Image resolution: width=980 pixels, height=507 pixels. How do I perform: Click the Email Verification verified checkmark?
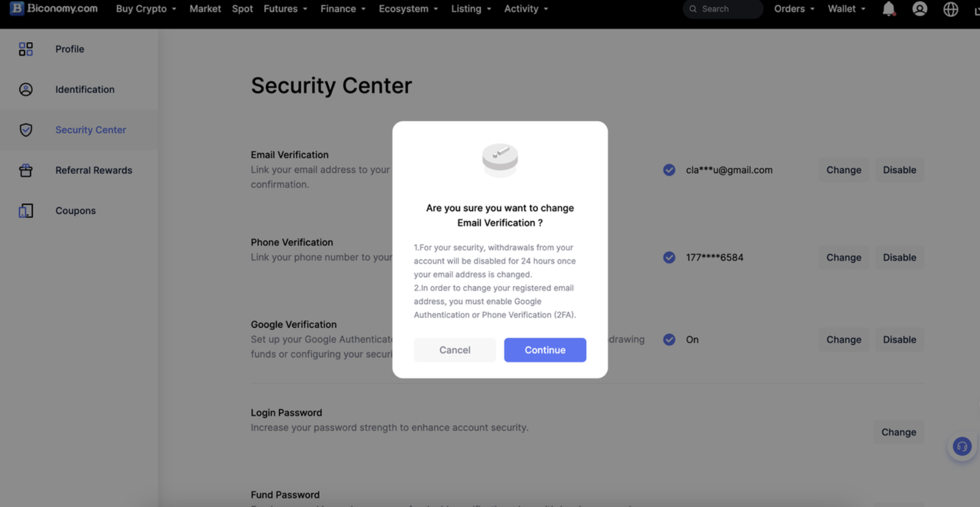[x=669, y=170]
